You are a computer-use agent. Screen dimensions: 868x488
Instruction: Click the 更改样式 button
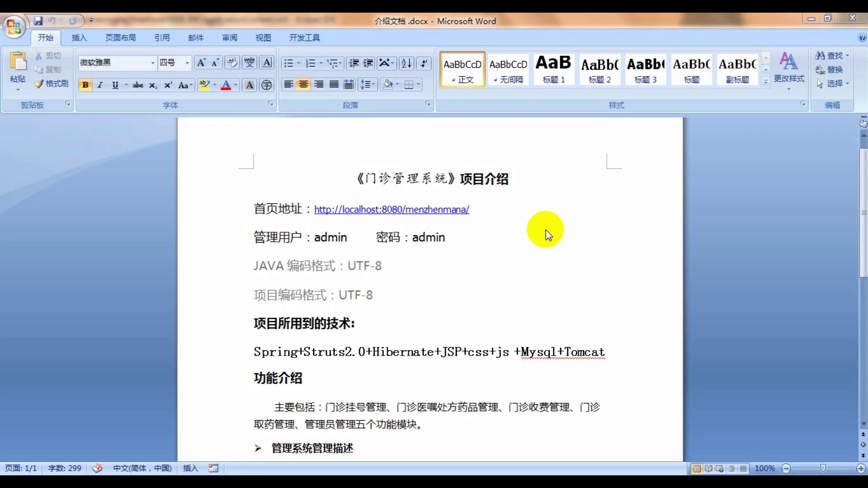point(789,70)
